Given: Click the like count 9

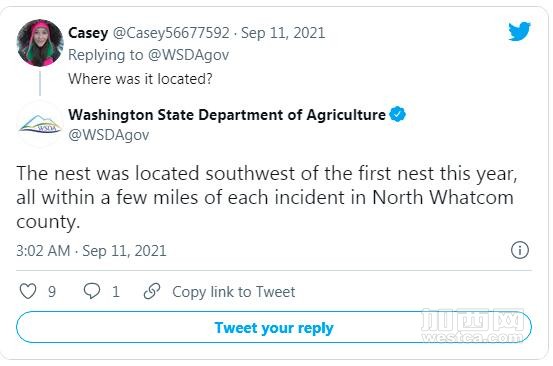Looking at the screenshot, I should tap(52, 292).
